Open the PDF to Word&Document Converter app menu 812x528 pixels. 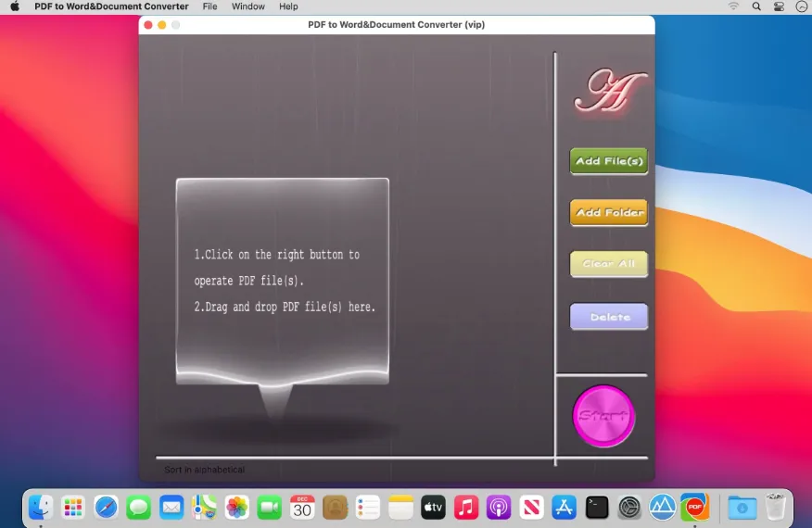click(111, 6)
